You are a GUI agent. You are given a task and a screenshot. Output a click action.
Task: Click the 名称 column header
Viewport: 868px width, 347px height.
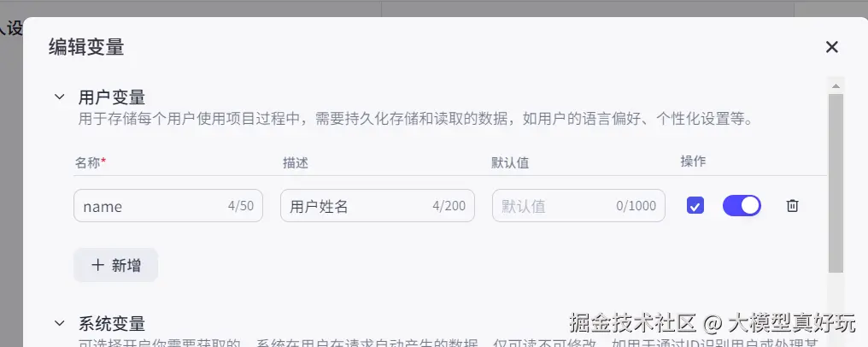coord(91,162)
